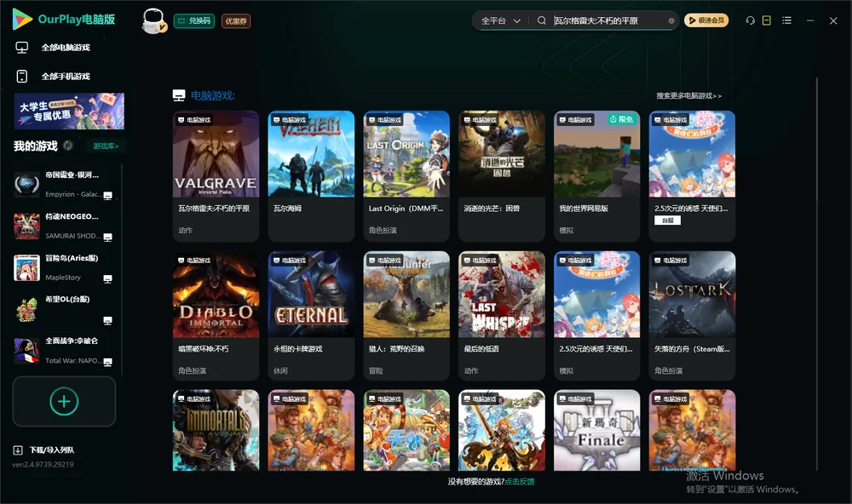Click the yellow square icon in title bar

point(767,20)
